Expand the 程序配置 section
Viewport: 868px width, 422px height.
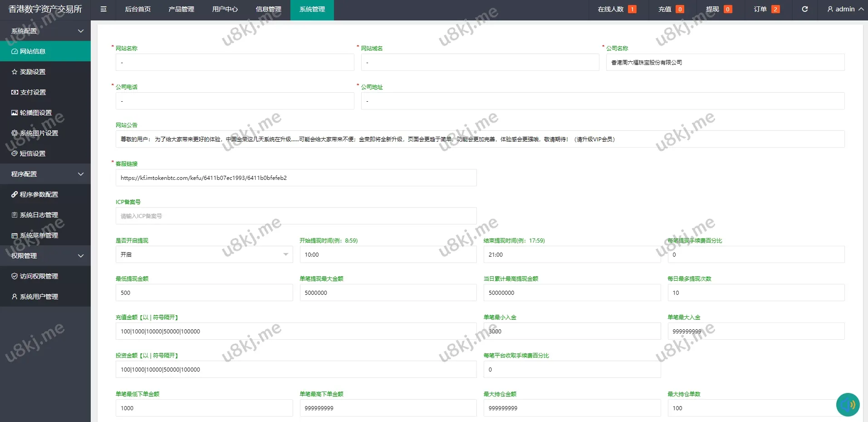point(45,174)
